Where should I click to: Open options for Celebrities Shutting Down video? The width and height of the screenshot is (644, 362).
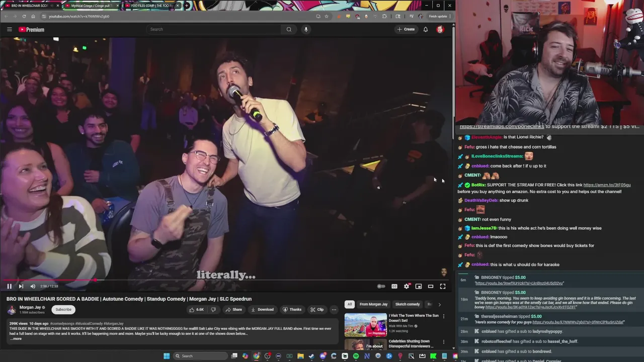pyautogui.click(x=443, y=342)
